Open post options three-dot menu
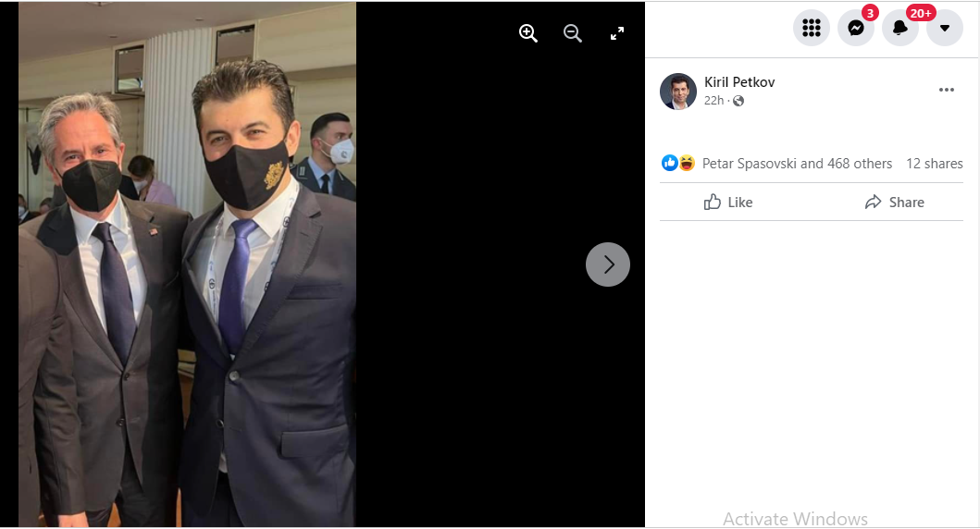 tap(946, 90)
